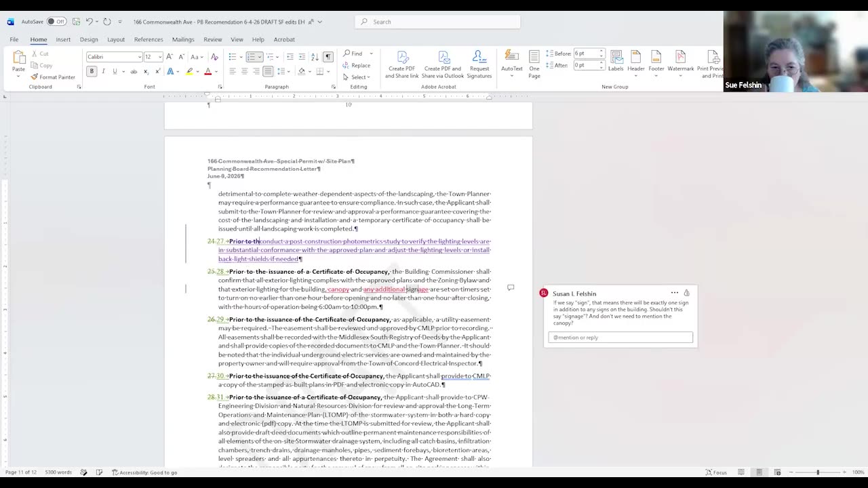Click the Format Painter button

(x=53, y=77)
